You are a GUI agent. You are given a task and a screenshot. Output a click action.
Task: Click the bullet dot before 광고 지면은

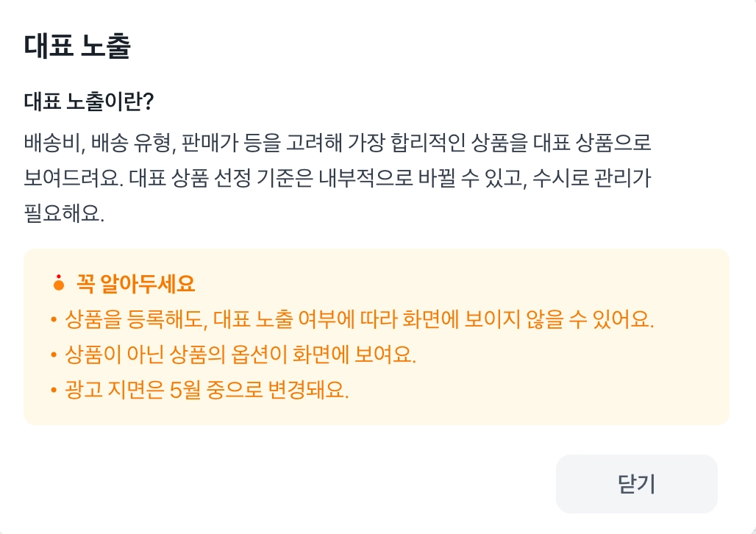click(x=54, y=391)
